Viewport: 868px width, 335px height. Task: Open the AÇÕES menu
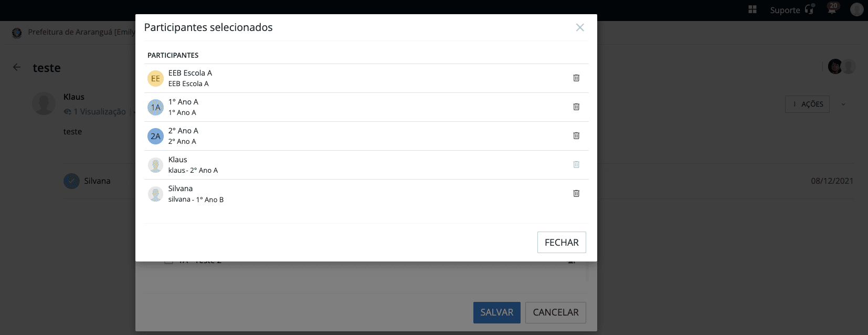pyautogui.click(x=808, y=104)
